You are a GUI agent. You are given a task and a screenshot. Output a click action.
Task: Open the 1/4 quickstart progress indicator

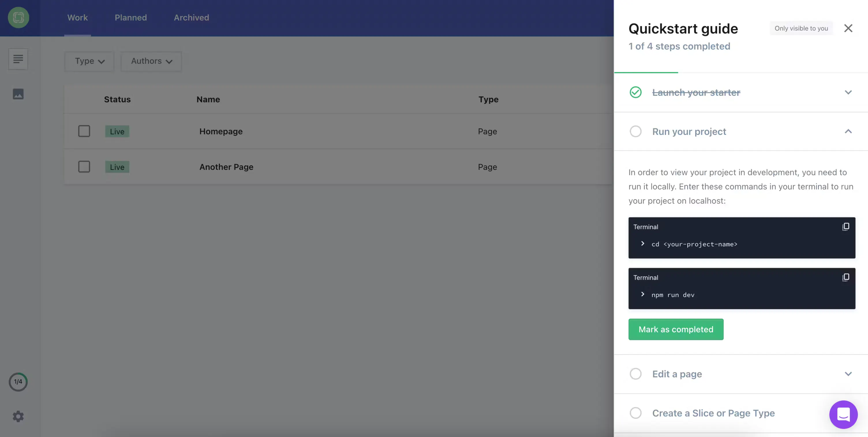coord(18,382)
